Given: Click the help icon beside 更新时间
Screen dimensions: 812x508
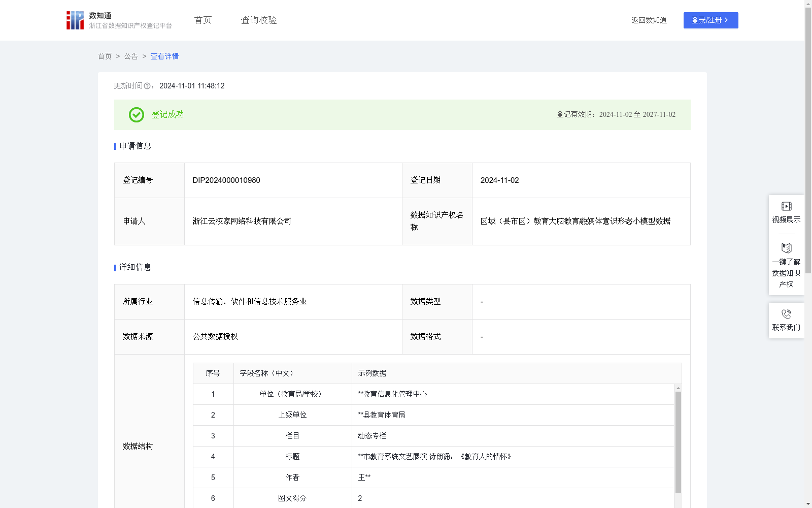Looking at the screenshot, I should (x=147, y=86).
